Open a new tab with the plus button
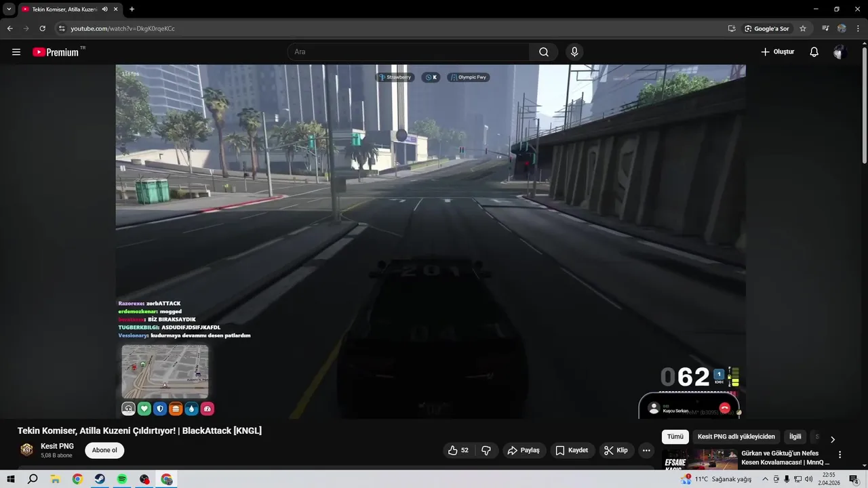 coord(132,9)
